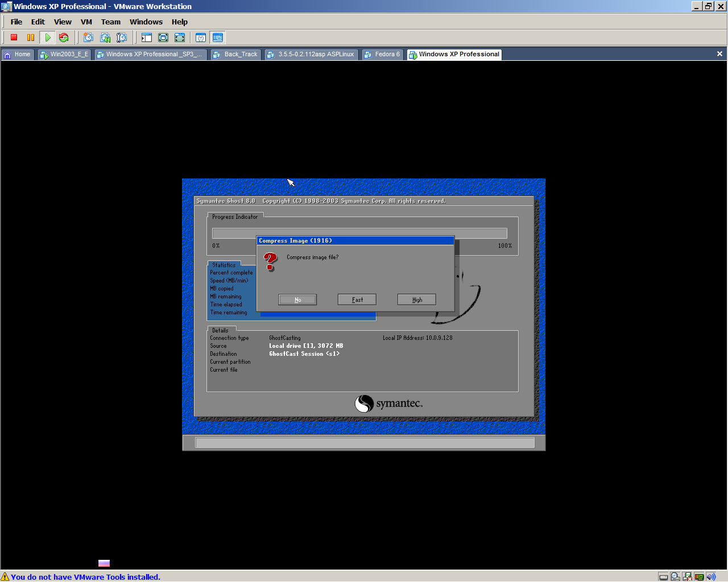Viewport: 728px width, 582px height.
Task: Click the 'You do not have VMware Tools installed' message
Action: pos(85,577)
